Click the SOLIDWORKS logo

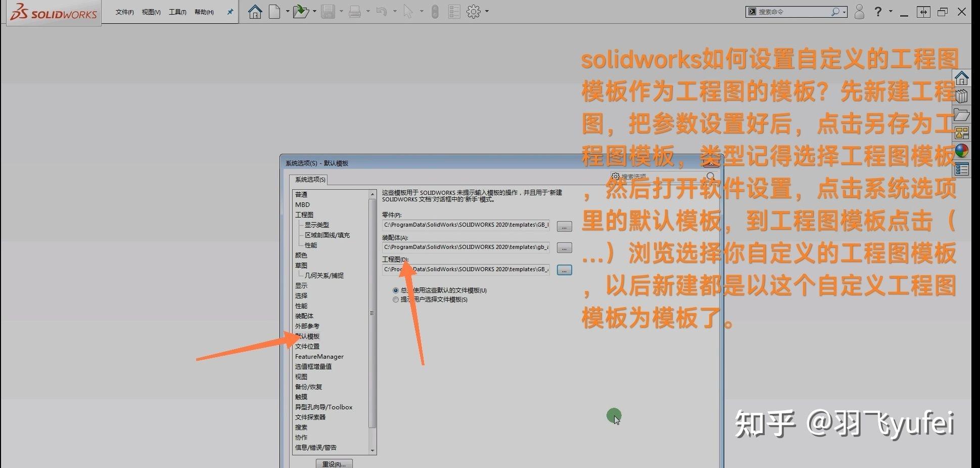(x=54, y=12)
